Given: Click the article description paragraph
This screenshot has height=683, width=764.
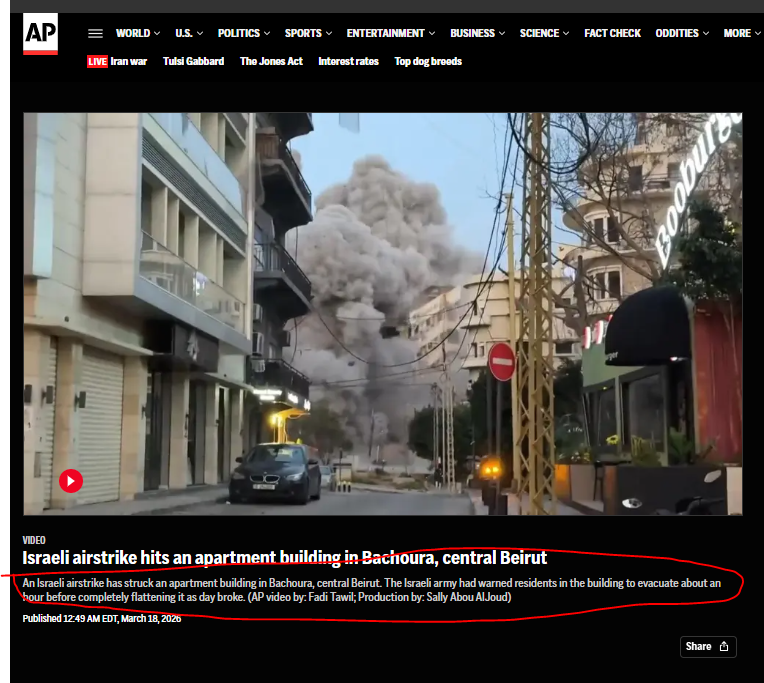Looking at the screenshot, I should (x=371, y=590).
